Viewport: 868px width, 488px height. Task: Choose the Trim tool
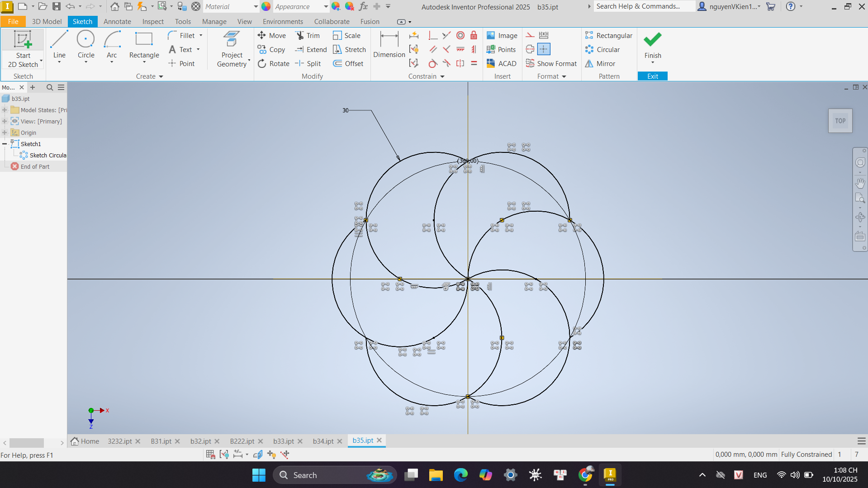pos(308,35)
